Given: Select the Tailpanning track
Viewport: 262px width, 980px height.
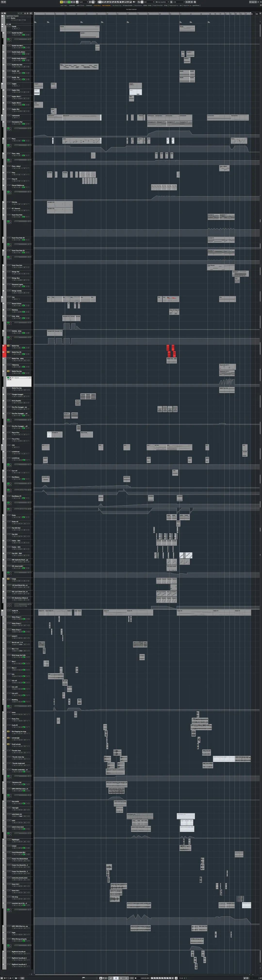Looking at the screenshot, I should [15, 364].
